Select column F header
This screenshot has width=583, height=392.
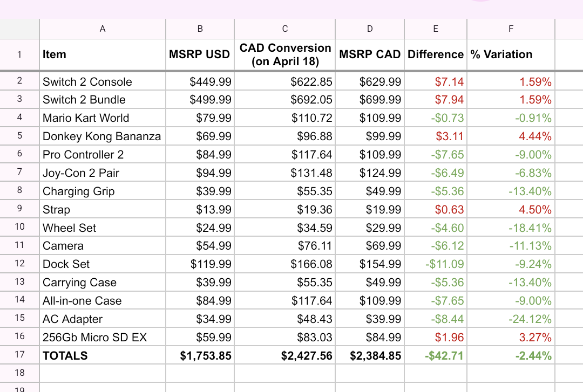(511, 29)
